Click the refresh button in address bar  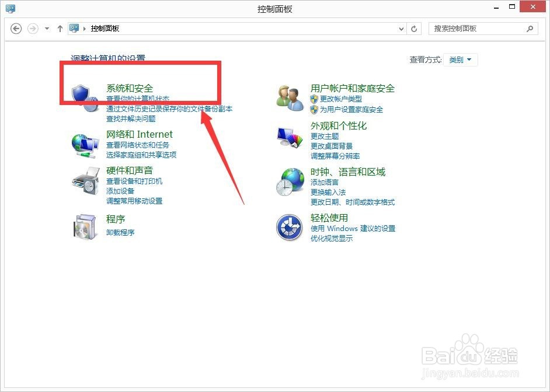(x=414, y=28)
